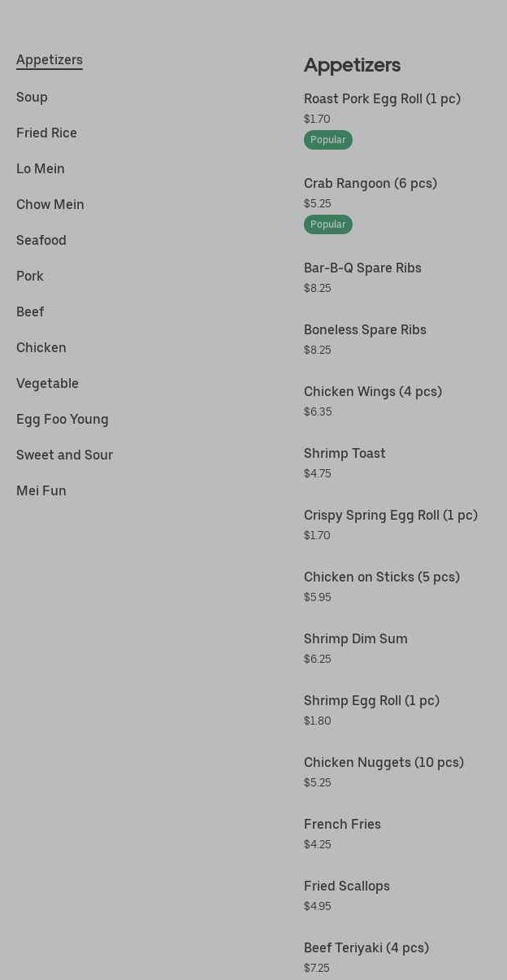
Task: Select Bar-B-Q Spare Ribs item
Action: point(362,268)
